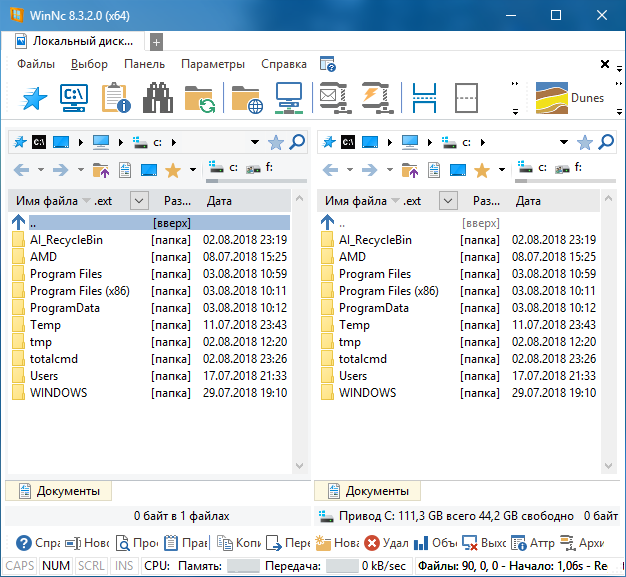This screenshot has width=626, height=577.
Task: Open the command prompt toolbar icon
Action: click(x=75, y=98)
